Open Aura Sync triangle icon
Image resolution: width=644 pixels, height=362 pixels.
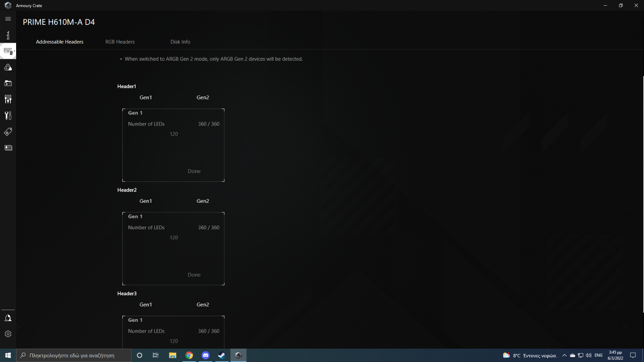tap(8, 67)
